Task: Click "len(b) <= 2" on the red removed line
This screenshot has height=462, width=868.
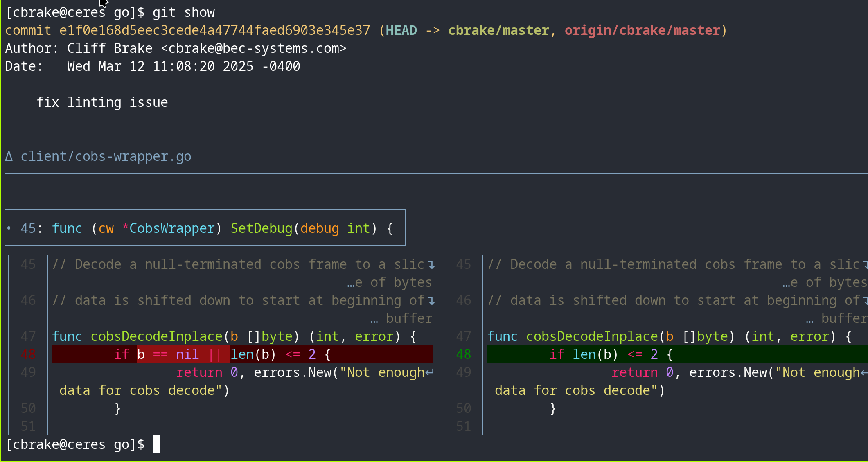Action: coord(273,354)
